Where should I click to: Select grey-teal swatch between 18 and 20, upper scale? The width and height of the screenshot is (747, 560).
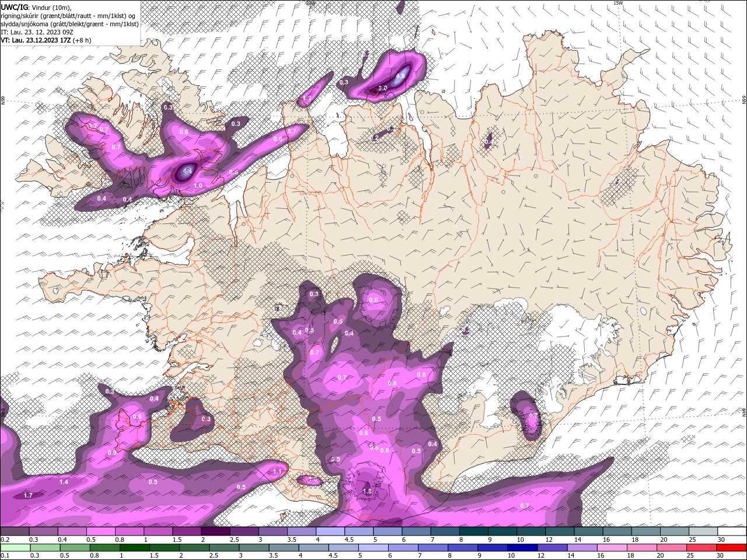click(x=646, y=531)
